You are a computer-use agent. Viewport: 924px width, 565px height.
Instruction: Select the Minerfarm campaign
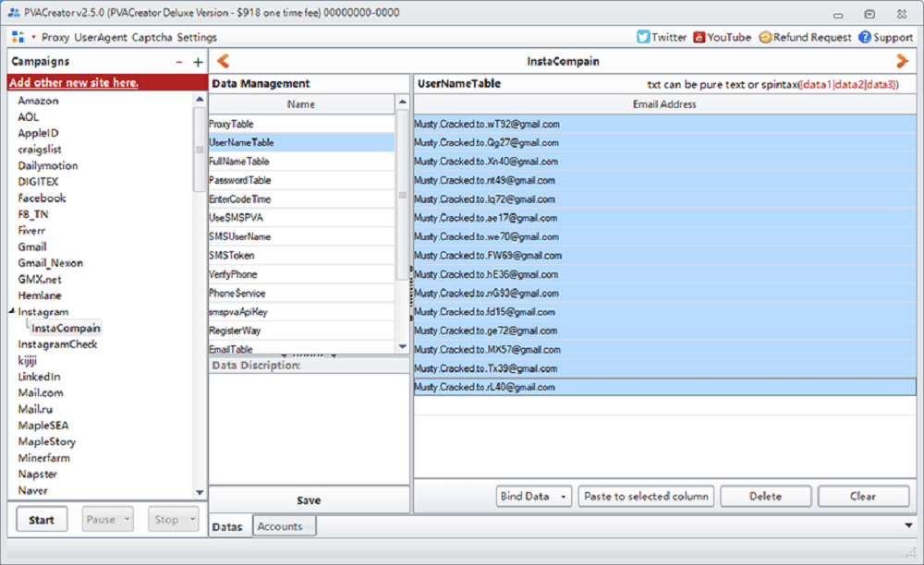coord(44,458)
